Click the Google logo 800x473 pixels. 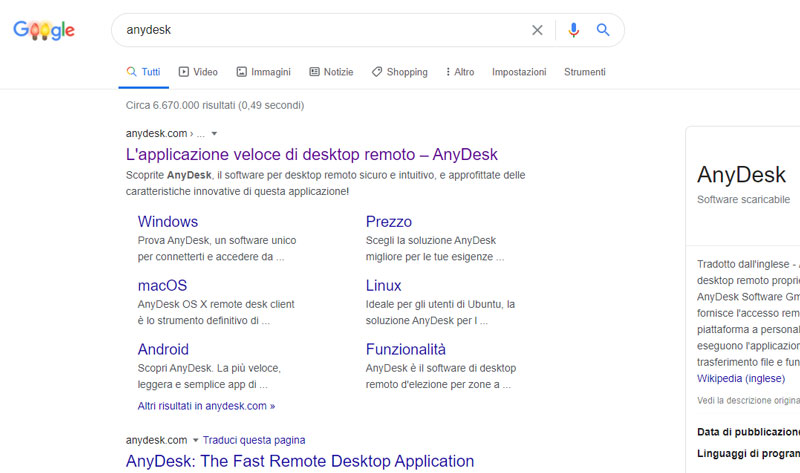coord(44,30)
